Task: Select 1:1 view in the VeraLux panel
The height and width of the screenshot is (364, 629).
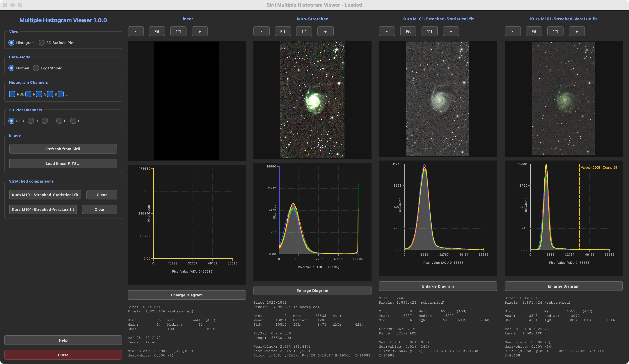Action: (555, 31)
